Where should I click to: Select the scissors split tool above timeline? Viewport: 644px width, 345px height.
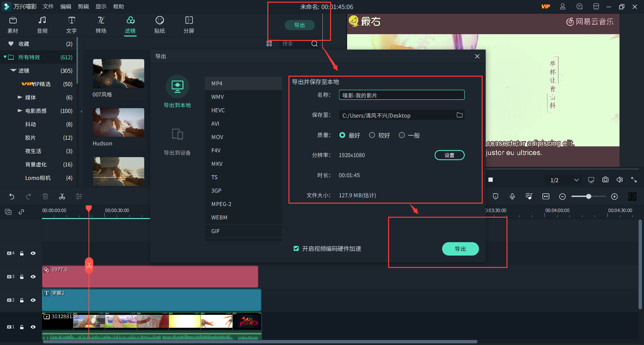click(x=62, y=196)
